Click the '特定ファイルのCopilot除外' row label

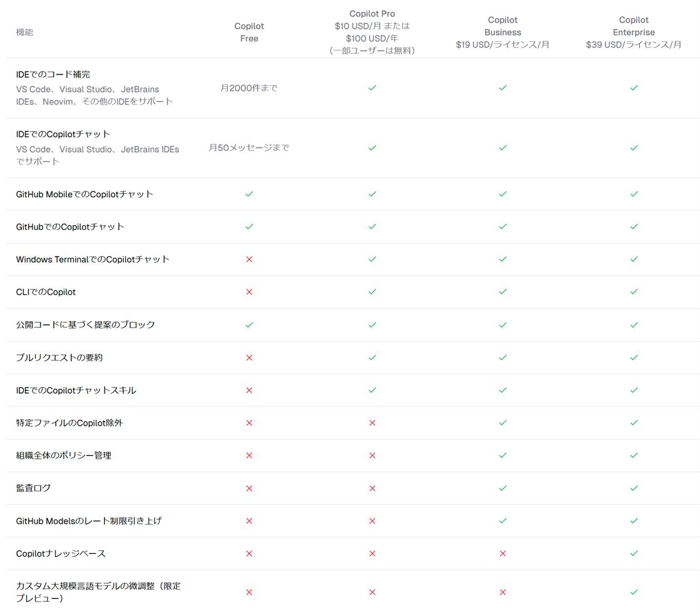[x=69, y=423]
